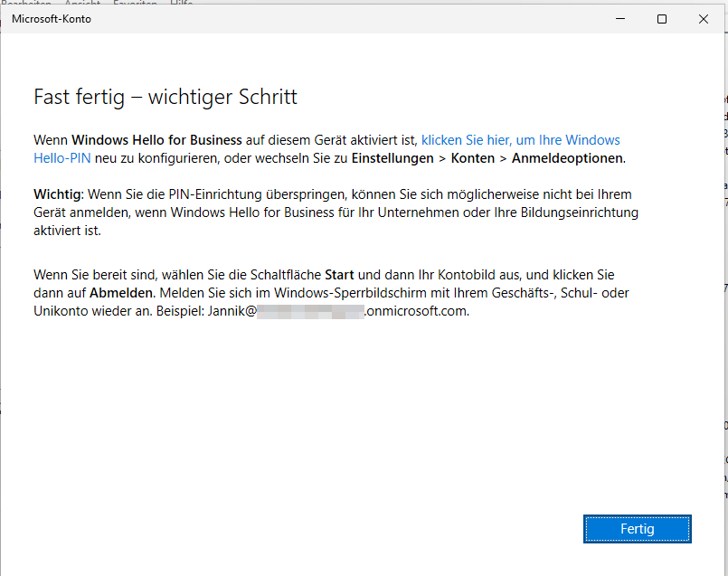
Task: Click the bold word 'Start' in instructions
Action: (x=341, y=274)
